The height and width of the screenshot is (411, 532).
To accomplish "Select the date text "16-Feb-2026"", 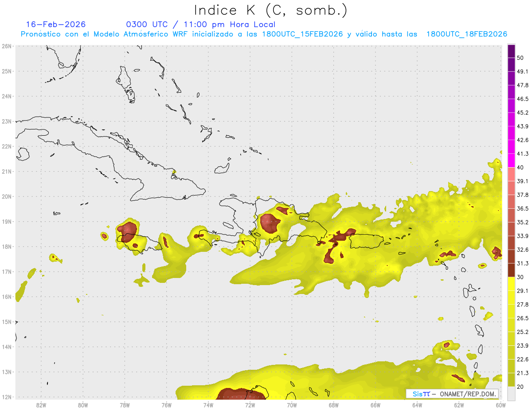I will (56, 24).
